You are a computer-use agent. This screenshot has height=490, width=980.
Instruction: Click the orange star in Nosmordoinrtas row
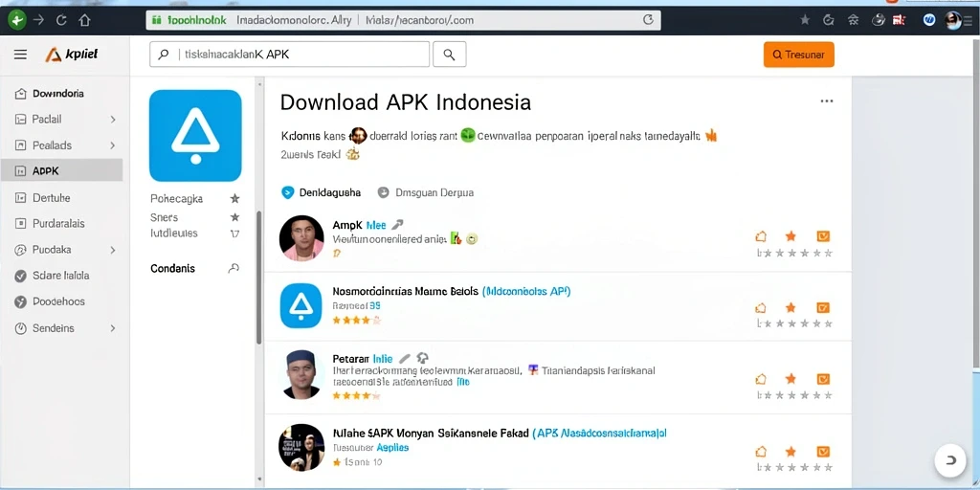791,307
